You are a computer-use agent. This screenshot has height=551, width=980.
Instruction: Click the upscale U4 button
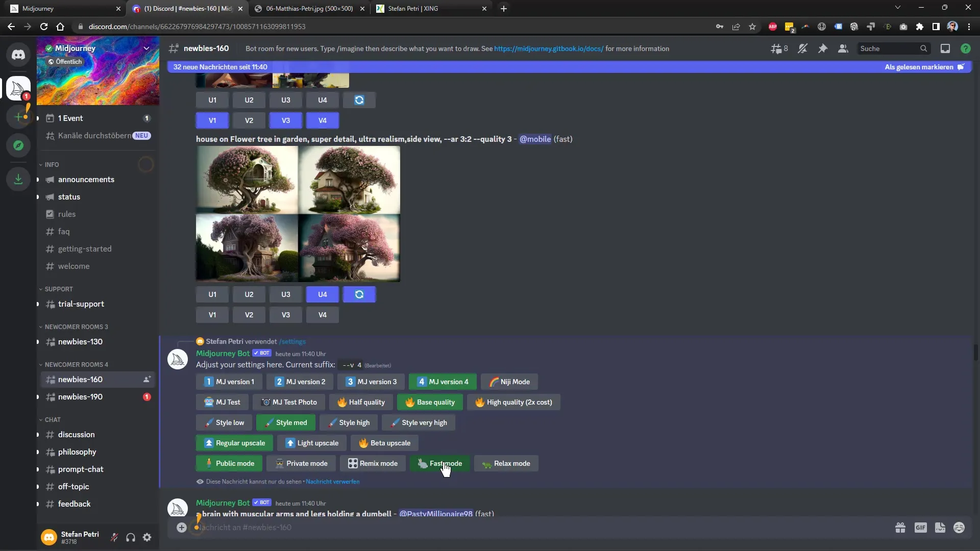[x=322, y=294]
